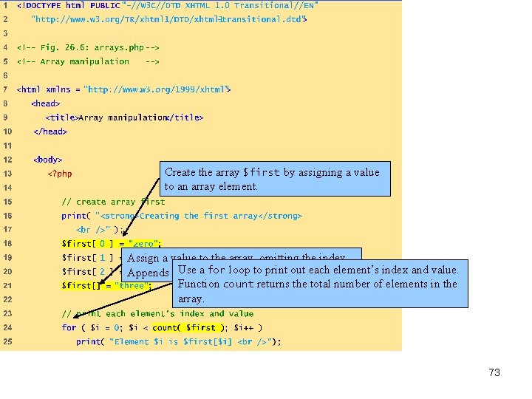This screenshot has width=532, height=399.
Task: Click the $first[ 1 ] text on line 19
Action: (88, 258)
